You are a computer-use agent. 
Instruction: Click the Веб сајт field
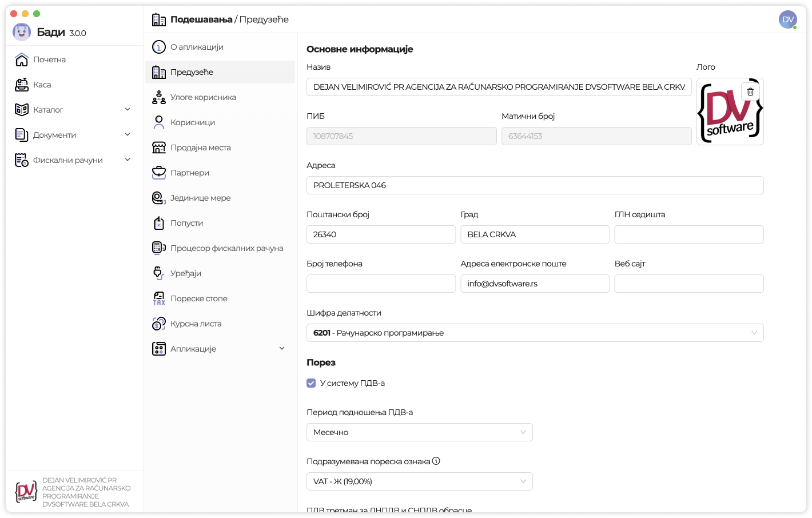pyautogui.click(x=689, y=284)
